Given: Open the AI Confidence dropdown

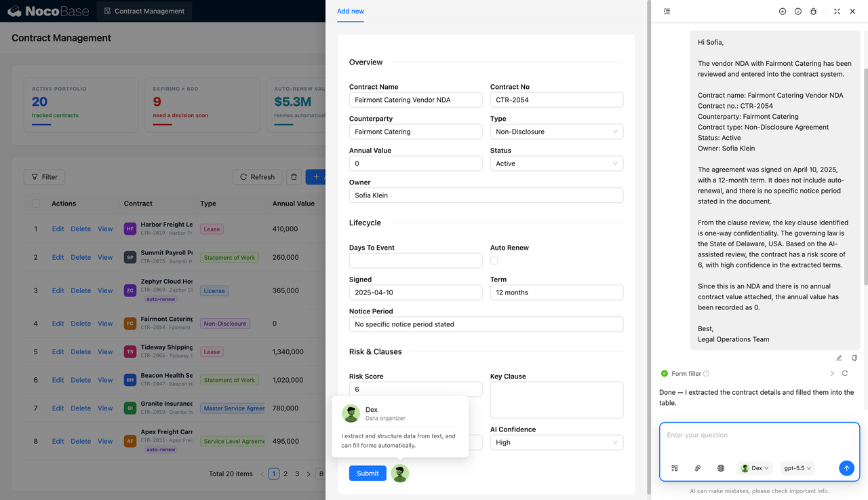Looking at the screenshot, I should point(557,442).
